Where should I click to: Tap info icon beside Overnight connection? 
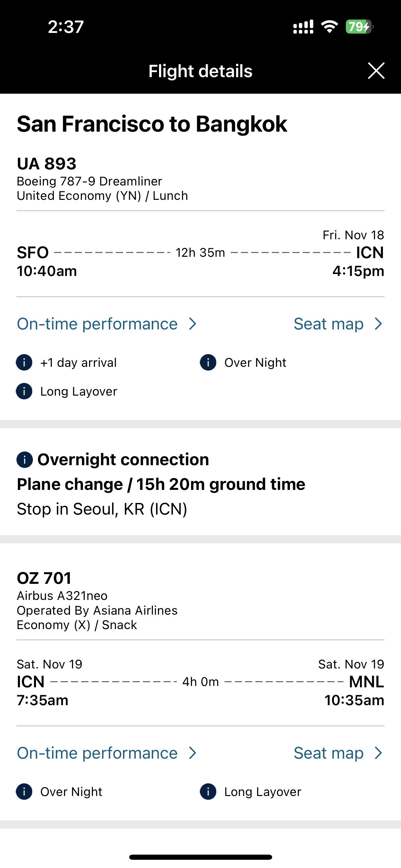pyautogui.click(x=25, y=459)
